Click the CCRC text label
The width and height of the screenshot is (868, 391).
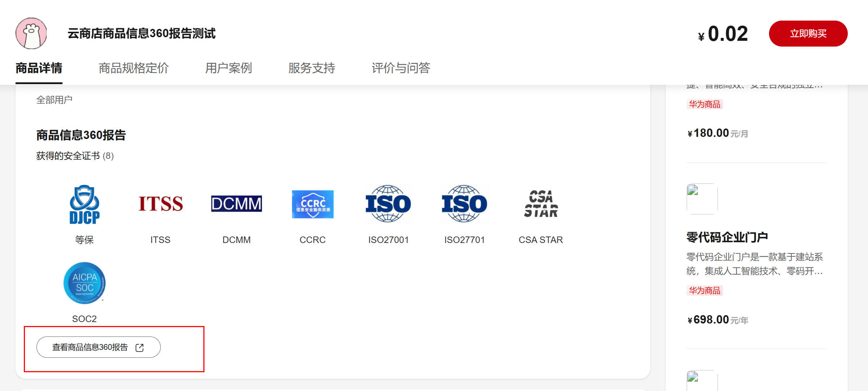[312, 240]
